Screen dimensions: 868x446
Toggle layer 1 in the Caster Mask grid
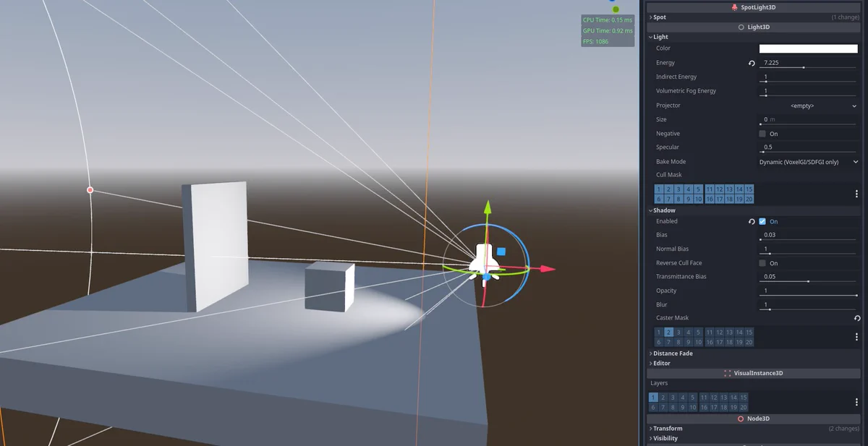(659, 333)
